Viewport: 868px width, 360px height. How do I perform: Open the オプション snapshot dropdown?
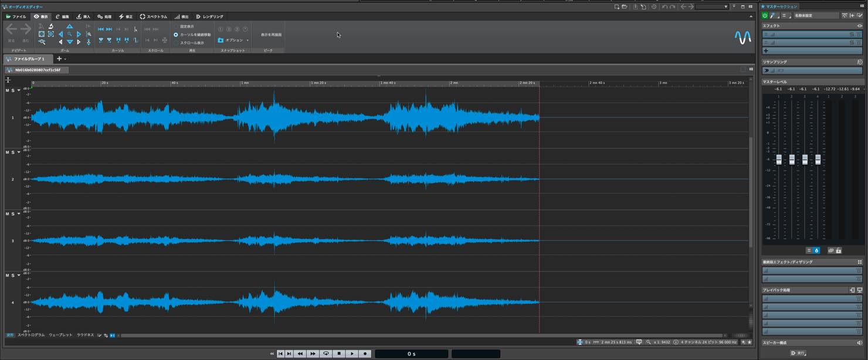coord(233,40)
